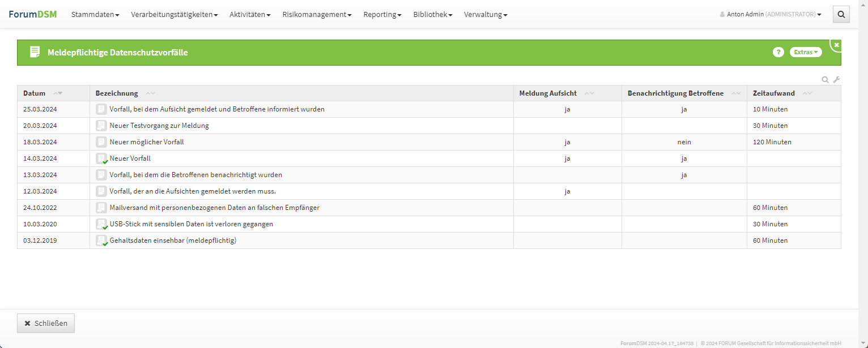
Task: Click icon of 'USB-Stick mit sensiblen Daten' row
Action: tap(101, 224)
